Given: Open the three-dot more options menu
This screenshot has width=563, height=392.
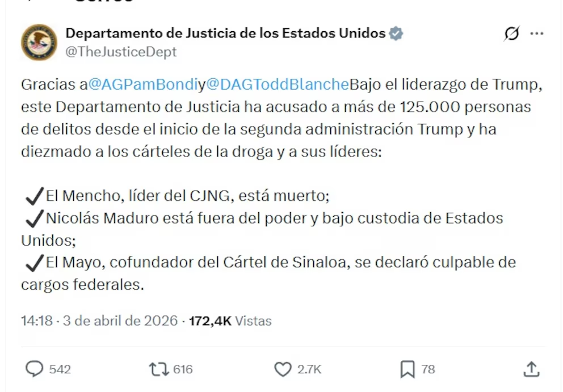Looking at the screenshot, I should pos(536,34).
